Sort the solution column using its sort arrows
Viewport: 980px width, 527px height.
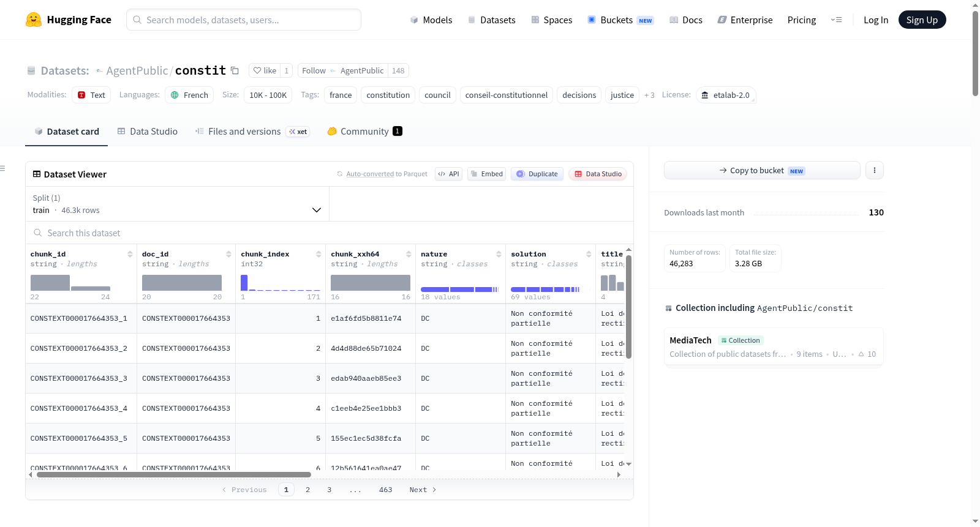(x=589, y=254)
